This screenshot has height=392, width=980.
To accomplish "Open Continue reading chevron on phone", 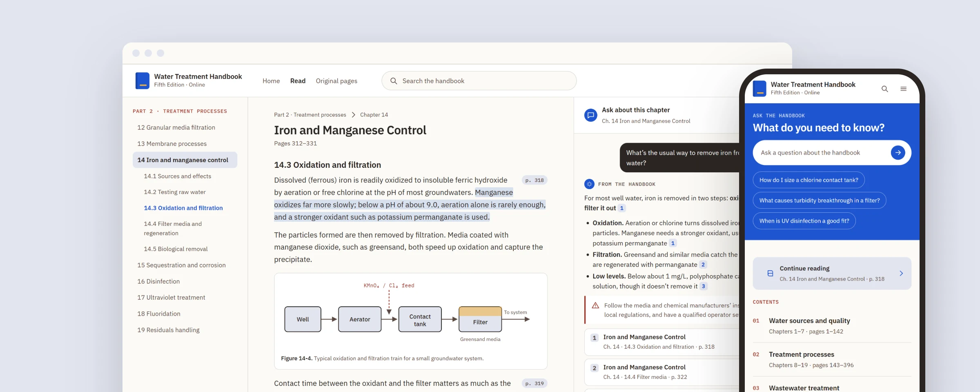I will click(x=901, y=273).
